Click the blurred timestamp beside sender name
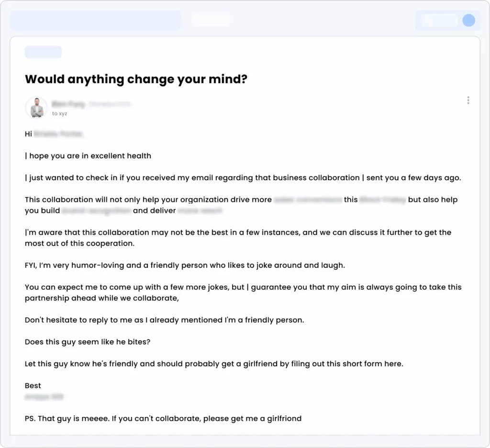This screenshot has height=448, width=490. (x=110, y=104)
